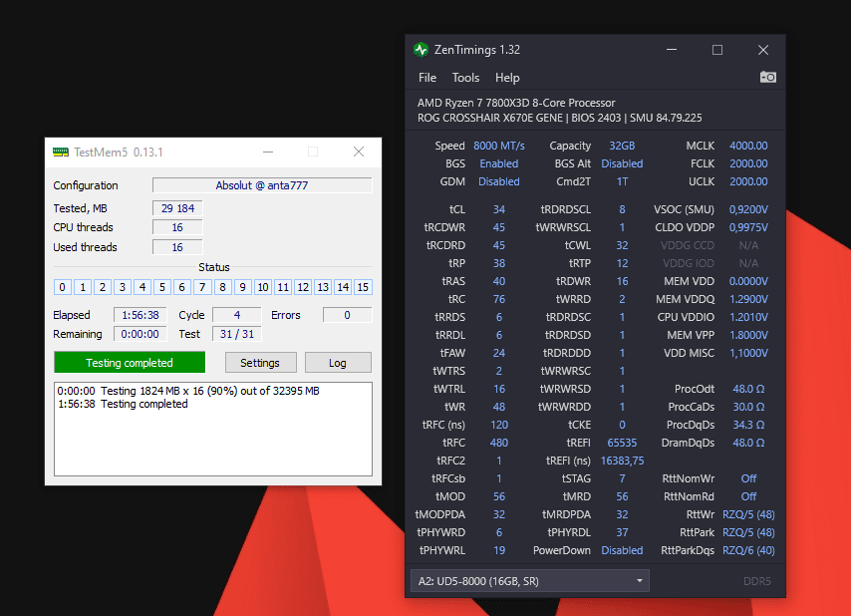Select thread status box 3
This screenshot has width=851, height=616.
123,287
